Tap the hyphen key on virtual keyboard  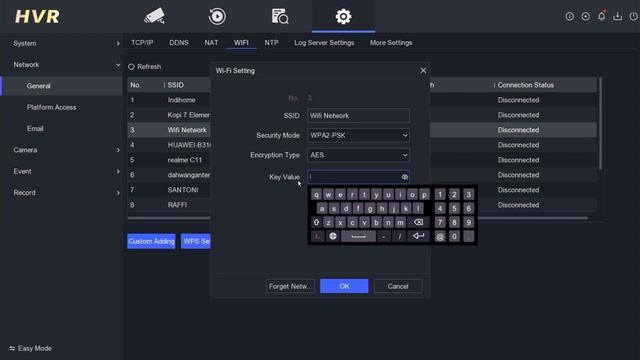(384, 236)
